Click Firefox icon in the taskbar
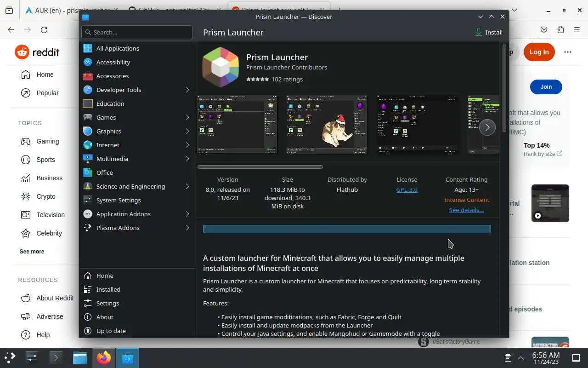The height and width of the screenshot is (368, 588). [103, 357]
